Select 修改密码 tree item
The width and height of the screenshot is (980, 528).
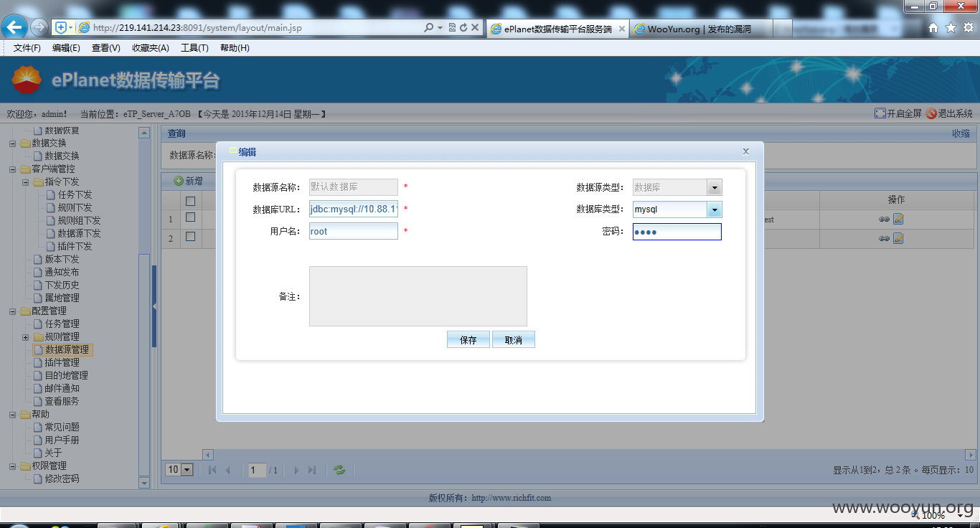pos(62,478)
